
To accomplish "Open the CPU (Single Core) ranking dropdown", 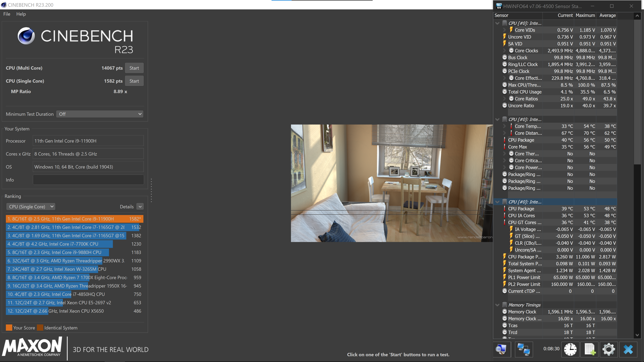I will [x=31, y=207].
